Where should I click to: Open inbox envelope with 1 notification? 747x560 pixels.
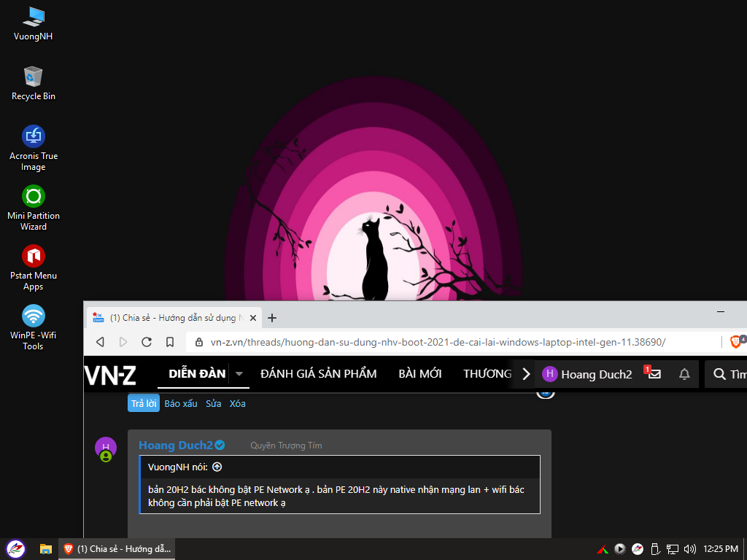click(653, 373)
